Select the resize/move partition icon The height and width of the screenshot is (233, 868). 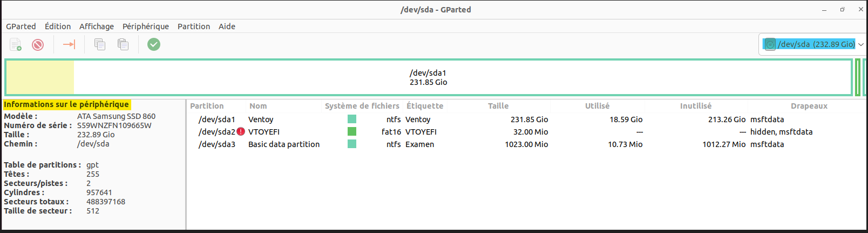pyautogui.click(x=69, y=44)
